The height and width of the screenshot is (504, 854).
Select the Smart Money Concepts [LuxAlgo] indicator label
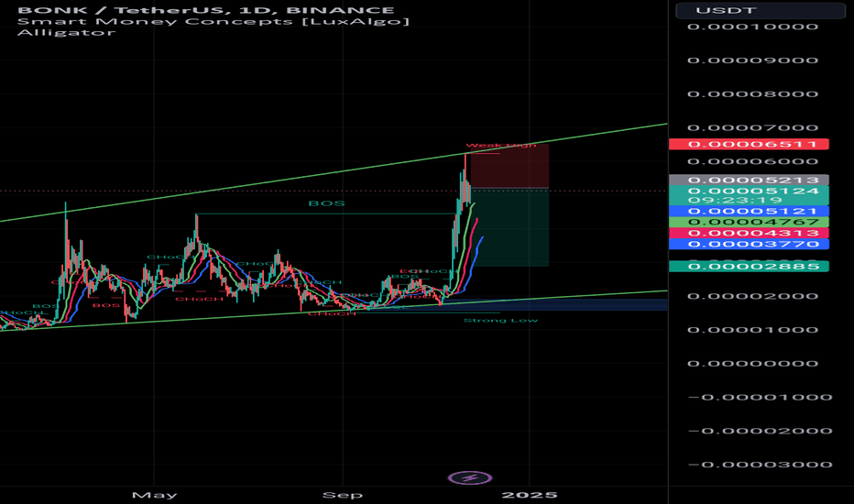(x=213, y=21)
